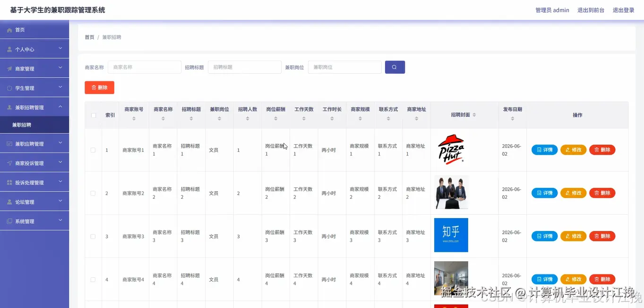
Task: Click the 操作 column header
Action: [x=577, y=115]
